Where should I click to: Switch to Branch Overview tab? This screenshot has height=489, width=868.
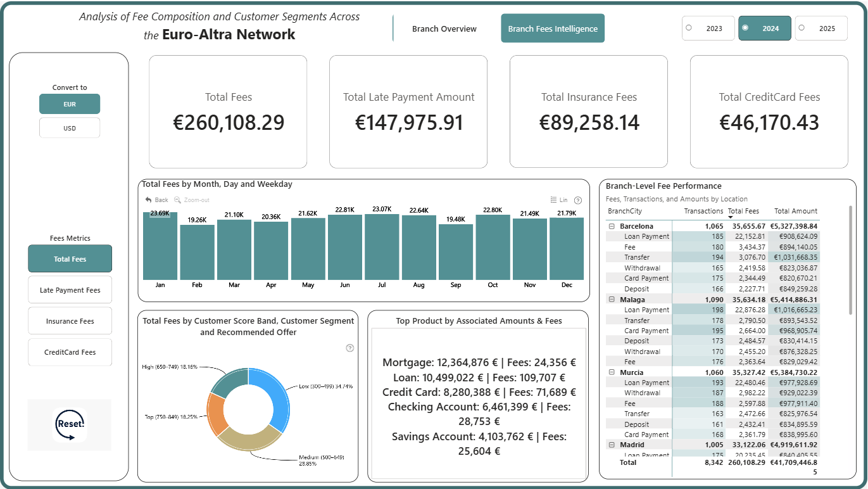click(x=444, y=29)
